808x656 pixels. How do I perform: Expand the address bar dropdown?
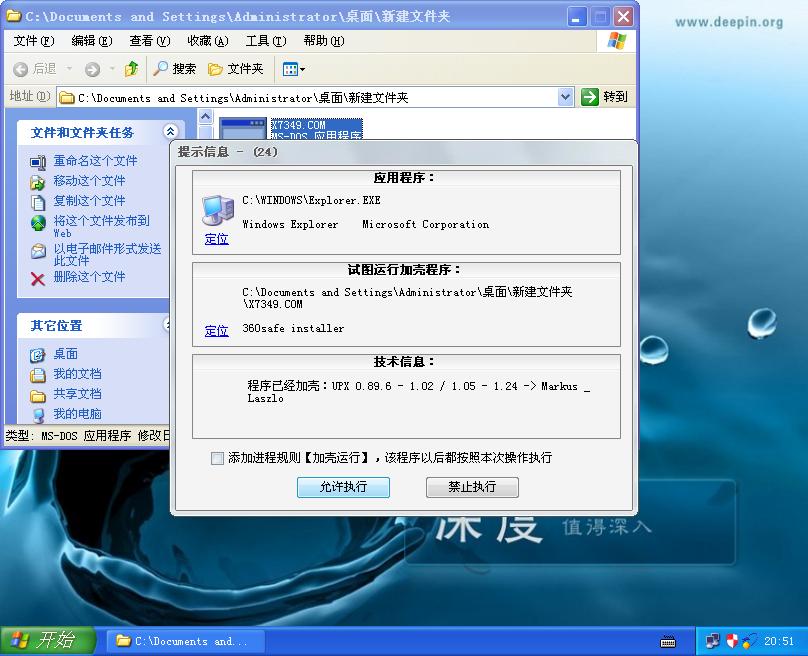point(565,96)
